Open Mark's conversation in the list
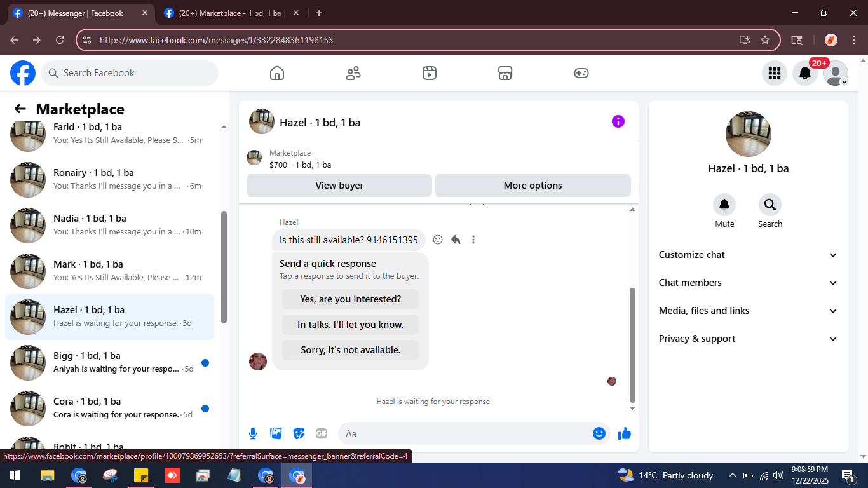Screen dimensions: 868x488 pyautogui.click(x=109, y=271)
